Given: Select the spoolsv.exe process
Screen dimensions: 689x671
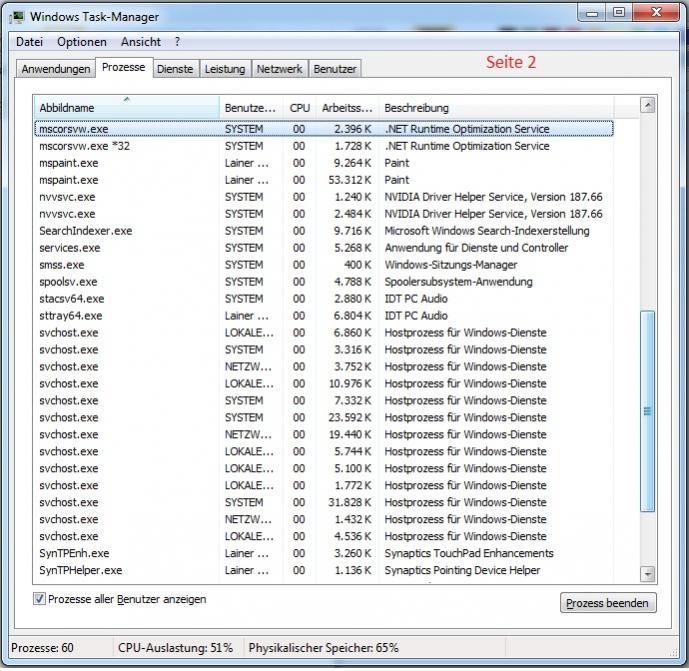Looking at the screenshot, I should click(324, 282).
